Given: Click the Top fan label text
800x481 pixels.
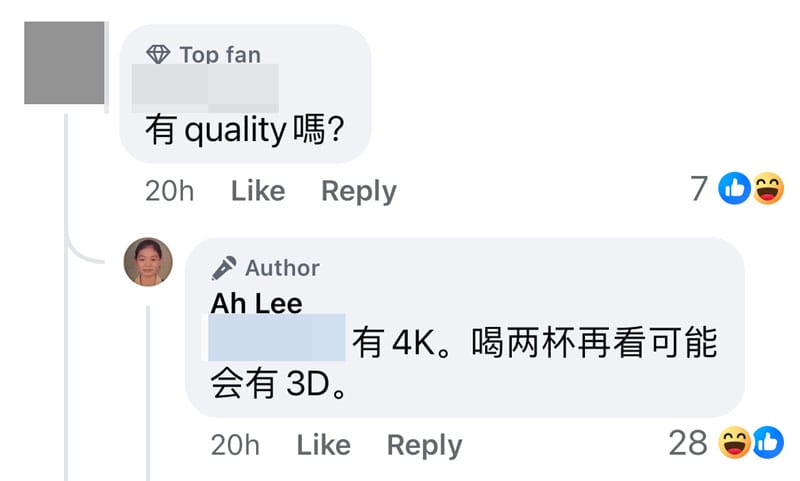Looking at the screenshot, I should (220, 55).
